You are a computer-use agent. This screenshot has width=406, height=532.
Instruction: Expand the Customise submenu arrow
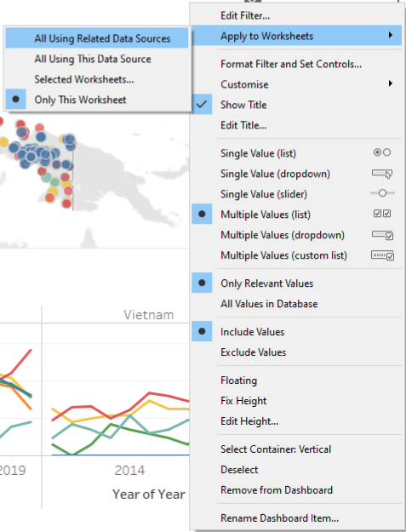point(391,83)
